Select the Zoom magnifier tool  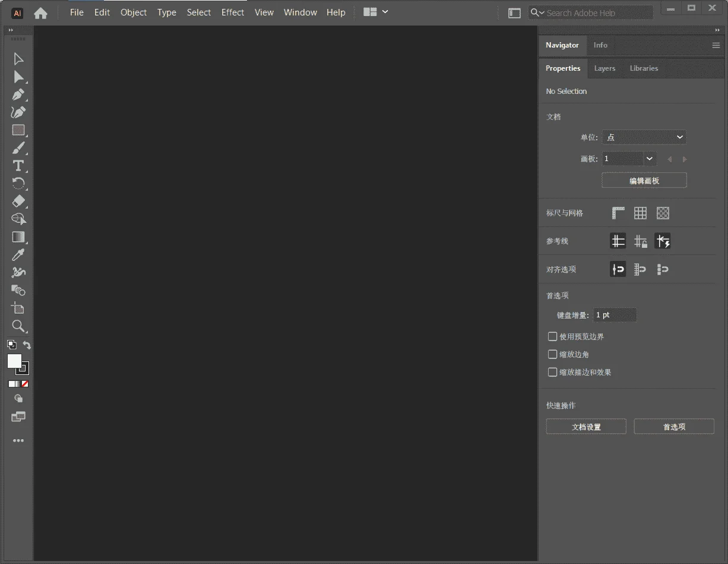pyautogui.click(x=18, y=326)
